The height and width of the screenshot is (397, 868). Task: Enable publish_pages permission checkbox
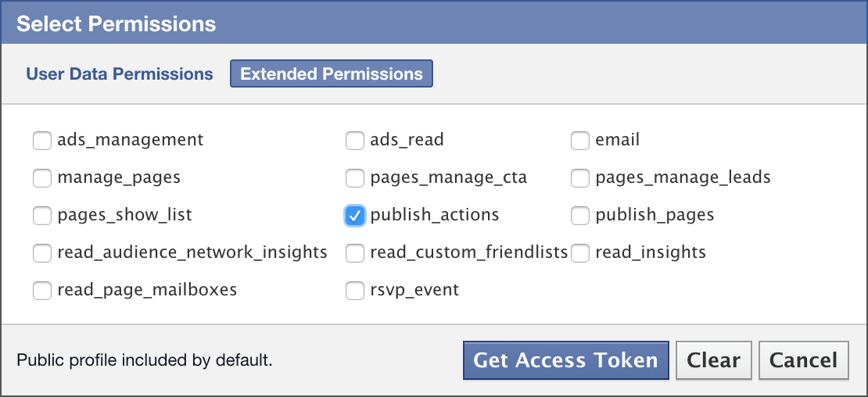580,216
